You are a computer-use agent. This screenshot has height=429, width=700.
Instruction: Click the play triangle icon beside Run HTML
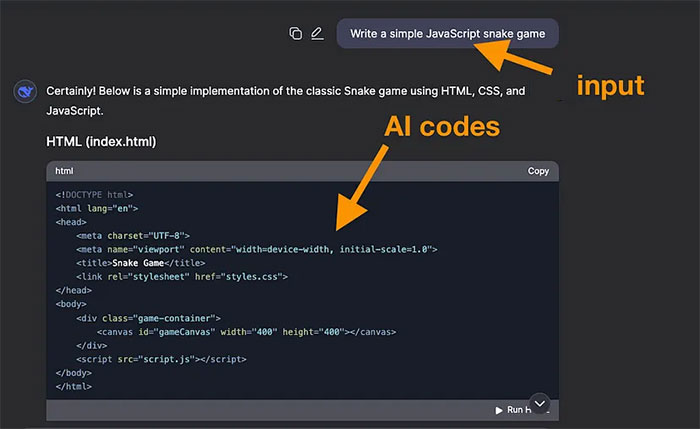point(499,410)
